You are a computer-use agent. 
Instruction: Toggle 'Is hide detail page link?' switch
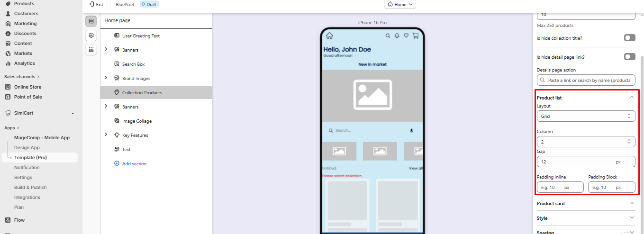[x=629, y=57]
